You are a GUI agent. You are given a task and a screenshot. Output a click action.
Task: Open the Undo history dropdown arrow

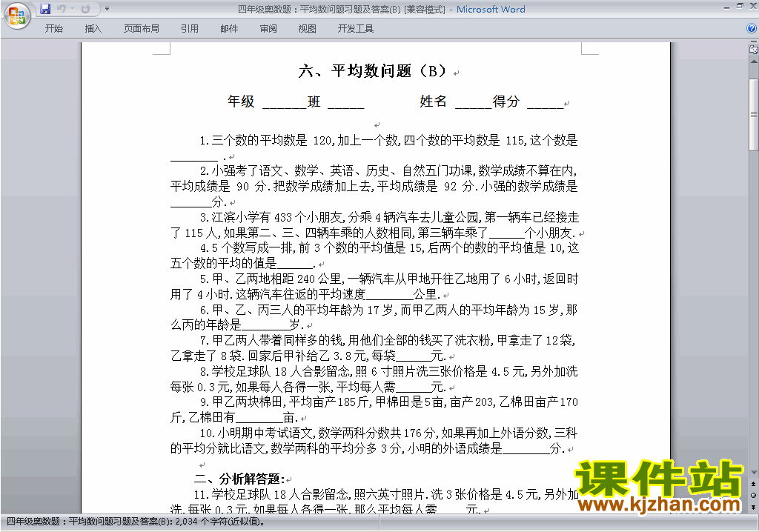(x=72, y=9)
